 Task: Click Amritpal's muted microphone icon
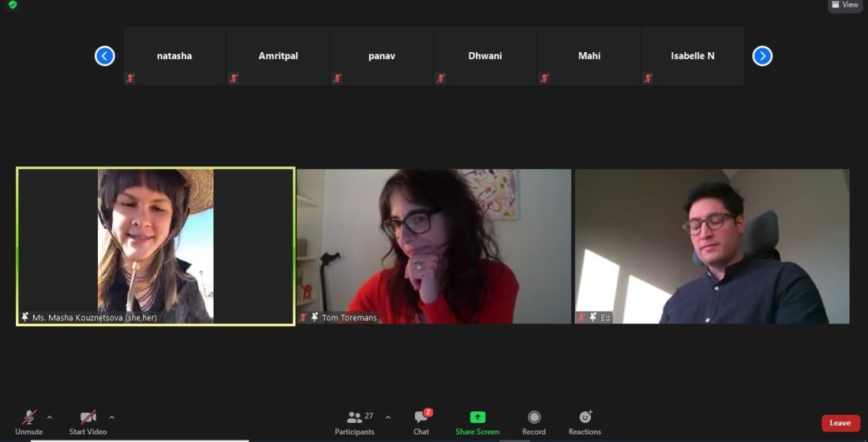tap(234, 78)
